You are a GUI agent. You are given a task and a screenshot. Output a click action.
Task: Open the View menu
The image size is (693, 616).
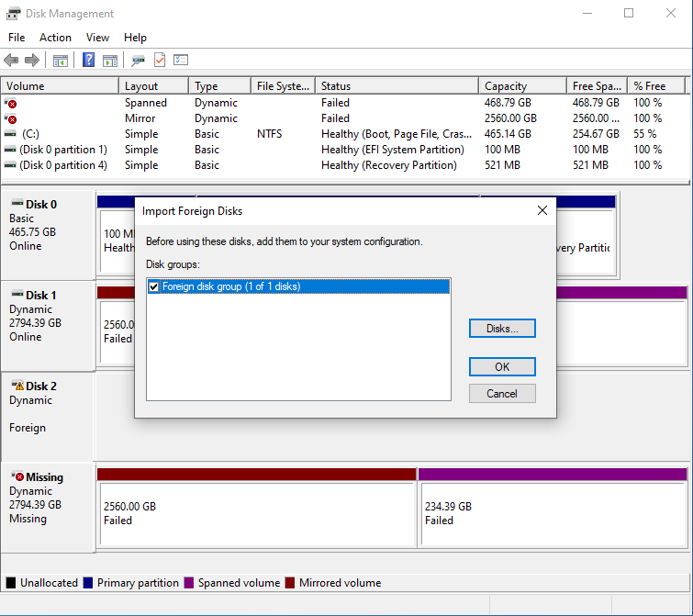(97, 38)
